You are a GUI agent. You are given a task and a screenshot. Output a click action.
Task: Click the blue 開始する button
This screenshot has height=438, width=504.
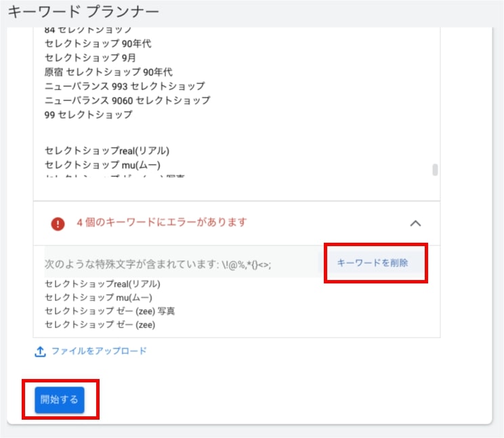60,399
